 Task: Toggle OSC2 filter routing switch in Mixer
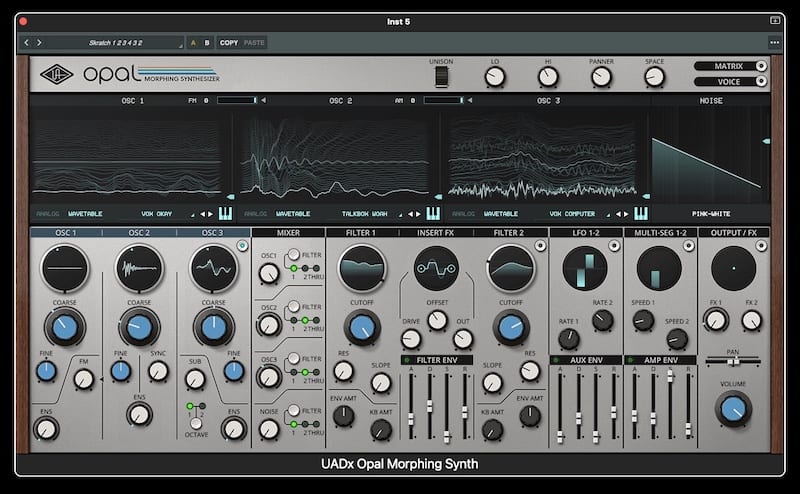tap(294, 306)
